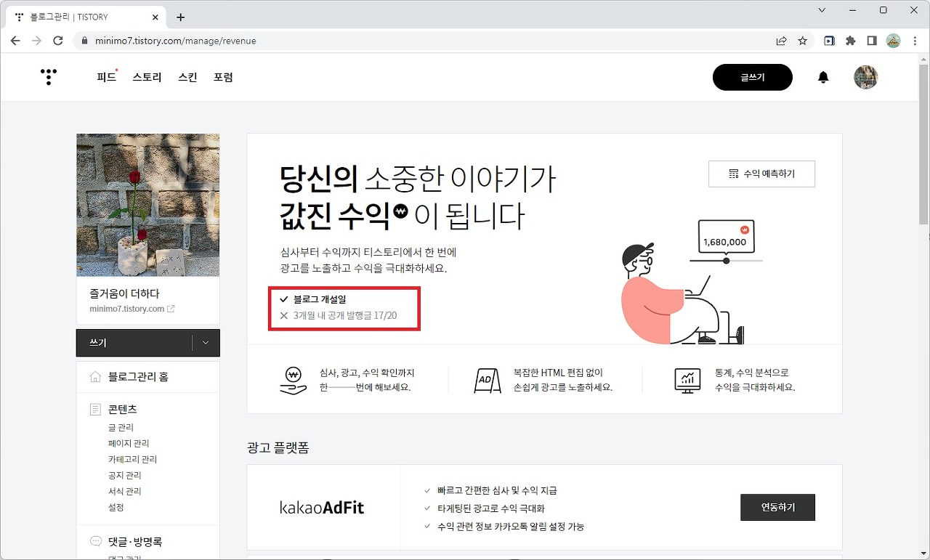Open 글 관리
This screenshot has width=930, height=560.
tap(121, 427)
